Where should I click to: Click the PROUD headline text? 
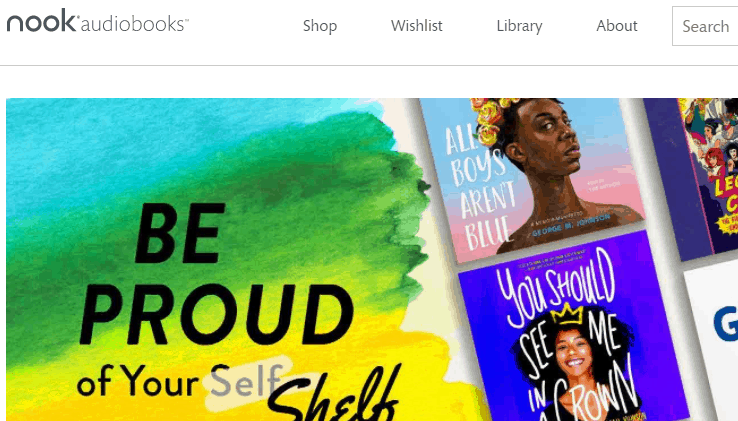tap(217, 315)
